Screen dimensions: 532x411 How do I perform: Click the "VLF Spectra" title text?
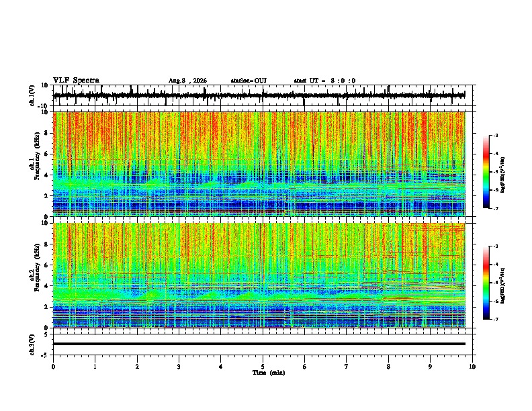[76, 81]
